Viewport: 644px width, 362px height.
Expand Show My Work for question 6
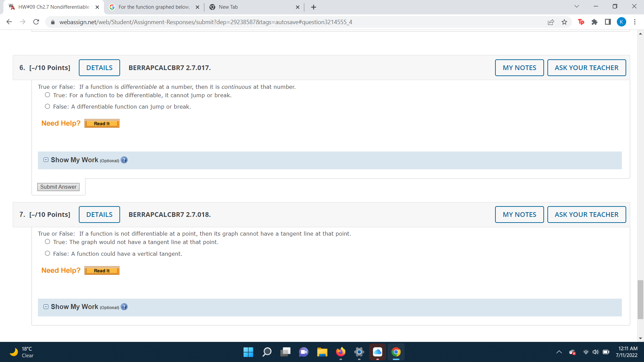[46, 160]
